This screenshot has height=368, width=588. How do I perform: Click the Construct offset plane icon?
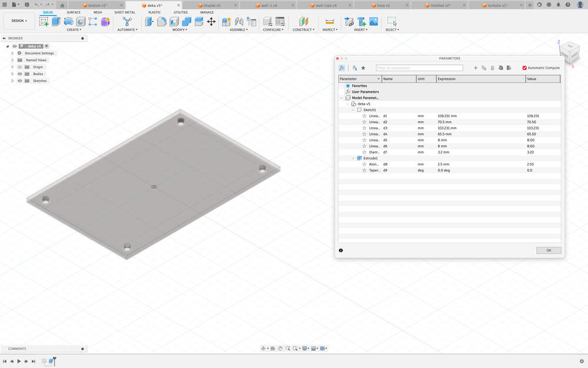pyautogui.click(x=303, y=21)
